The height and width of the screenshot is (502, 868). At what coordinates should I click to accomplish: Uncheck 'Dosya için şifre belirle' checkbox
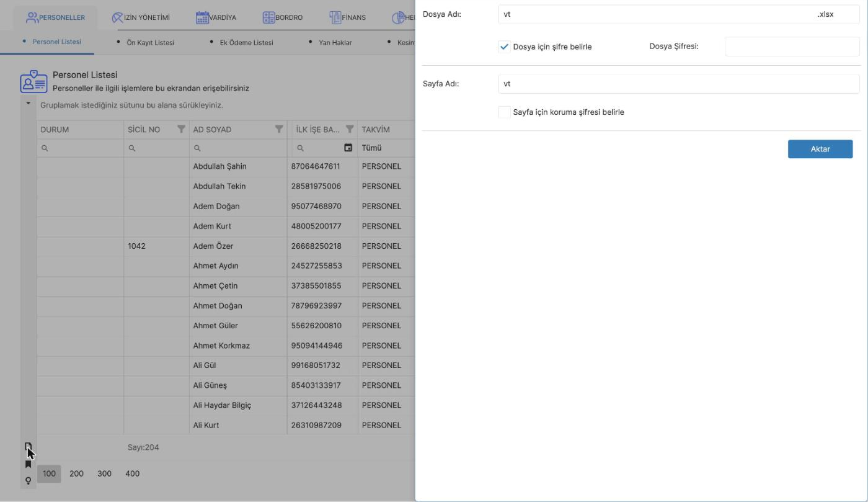504,47
